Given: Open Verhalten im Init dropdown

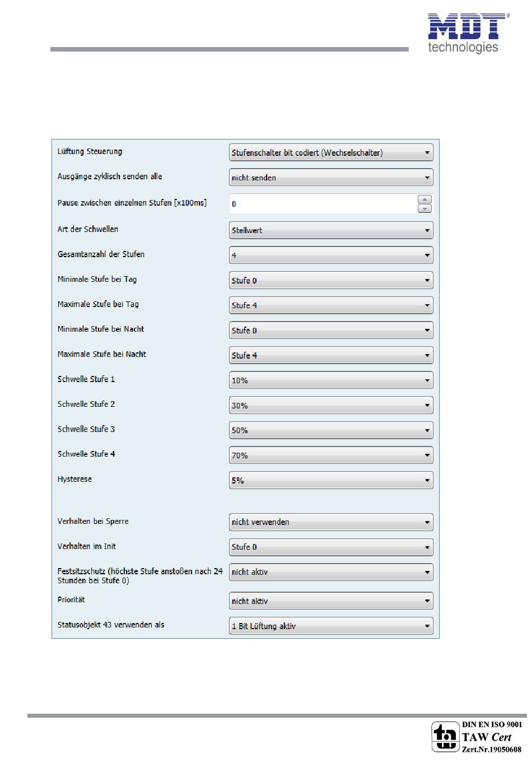Looking at the screenshot, I should (x=331, y=547).
